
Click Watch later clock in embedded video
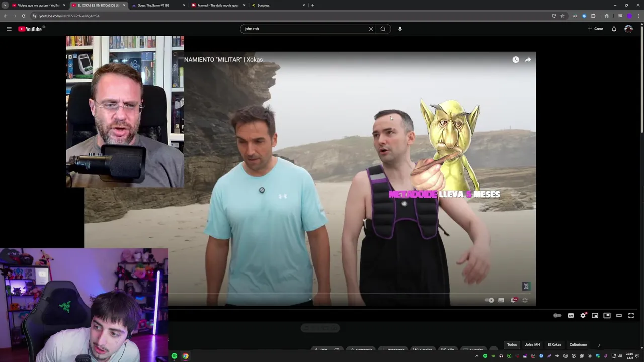(516, 60)
